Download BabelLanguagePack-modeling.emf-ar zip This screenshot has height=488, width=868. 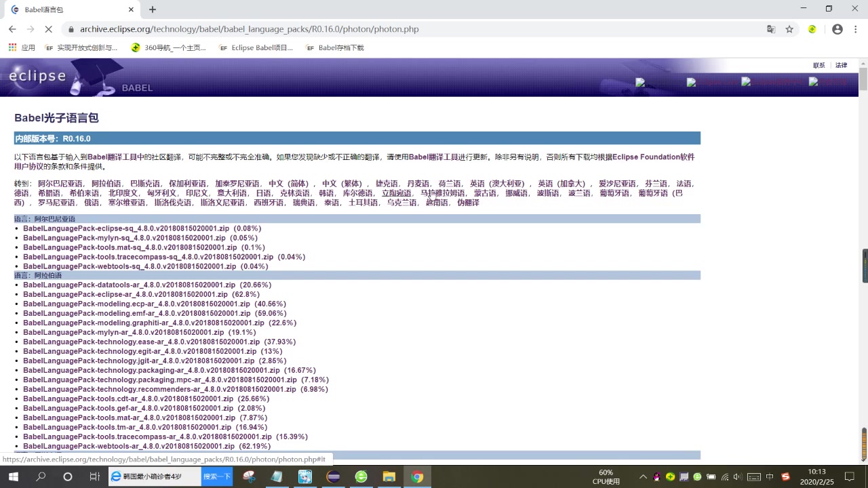tap(137, 314)
